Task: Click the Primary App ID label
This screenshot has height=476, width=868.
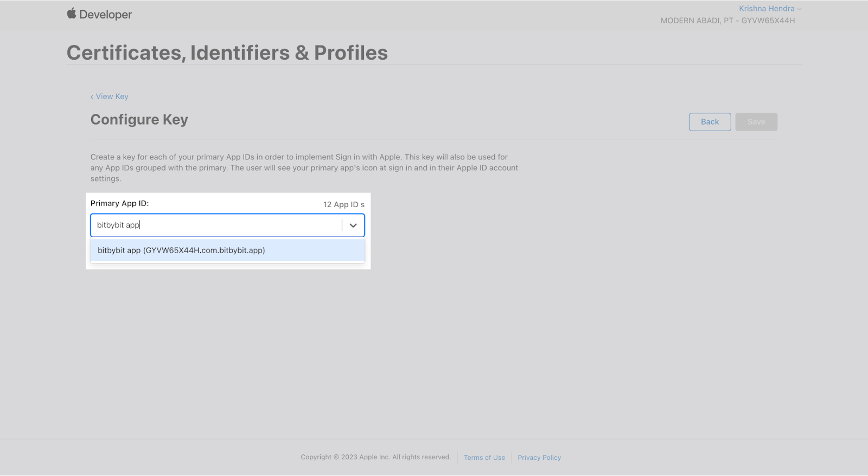Action: [119, 203]
